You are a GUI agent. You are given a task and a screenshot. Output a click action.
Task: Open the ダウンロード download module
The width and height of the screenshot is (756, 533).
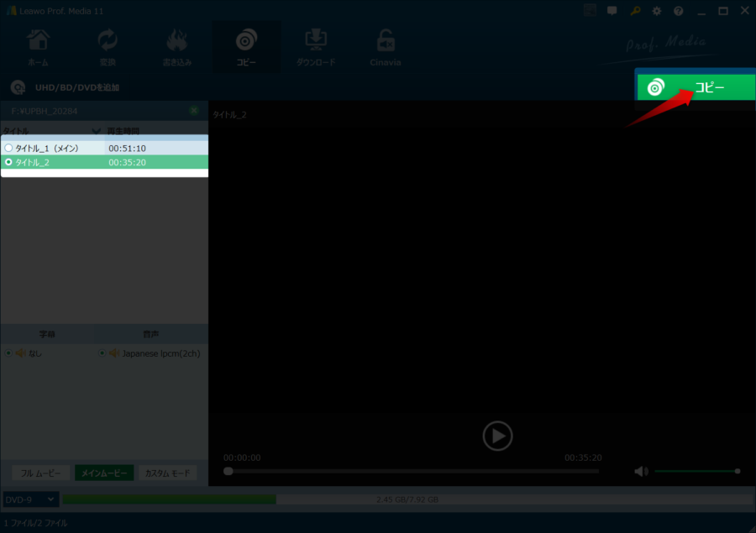tap(316, 48)
